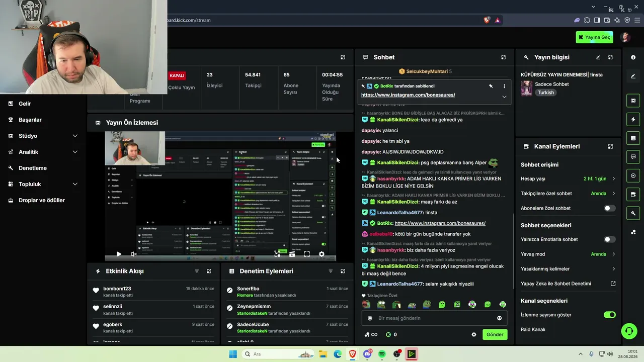
Task: Expand the Sohbet chat panel to fullscreen
Action: [x=503, y=57]
